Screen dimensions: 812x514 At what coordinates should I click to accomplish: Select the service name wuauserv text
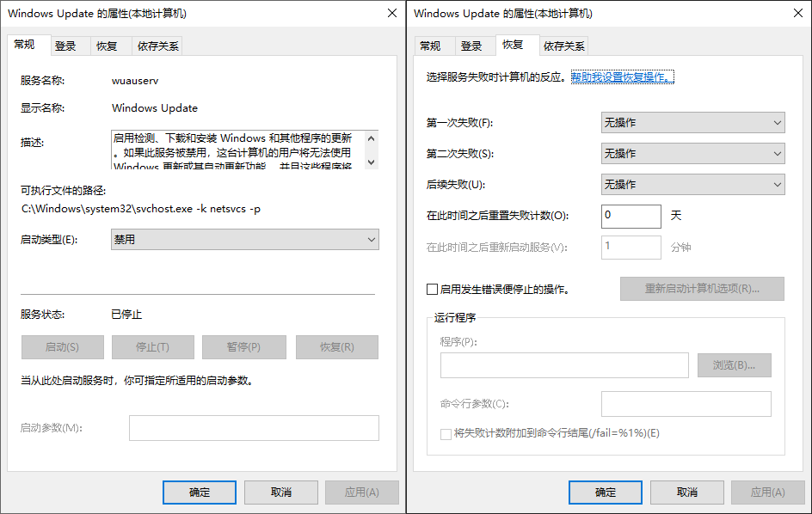135,81
